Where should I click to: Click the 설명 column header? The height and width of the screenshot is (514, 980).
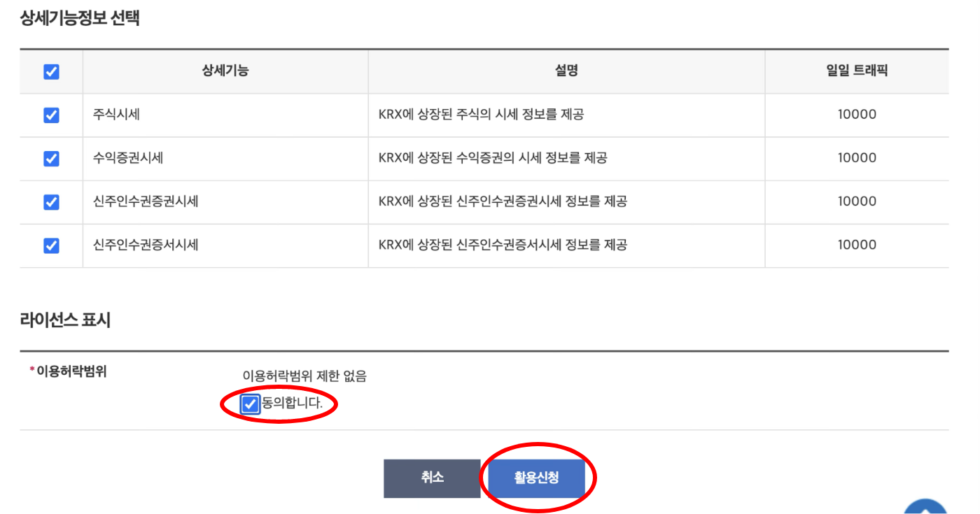565,71
